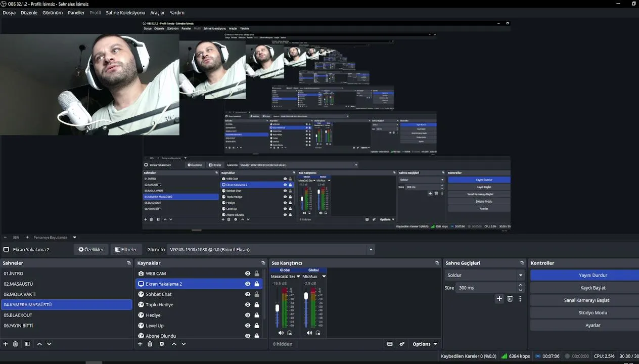Open transition more options dots icon
This screenshot has height=364, width=639.
coord(520,299)
